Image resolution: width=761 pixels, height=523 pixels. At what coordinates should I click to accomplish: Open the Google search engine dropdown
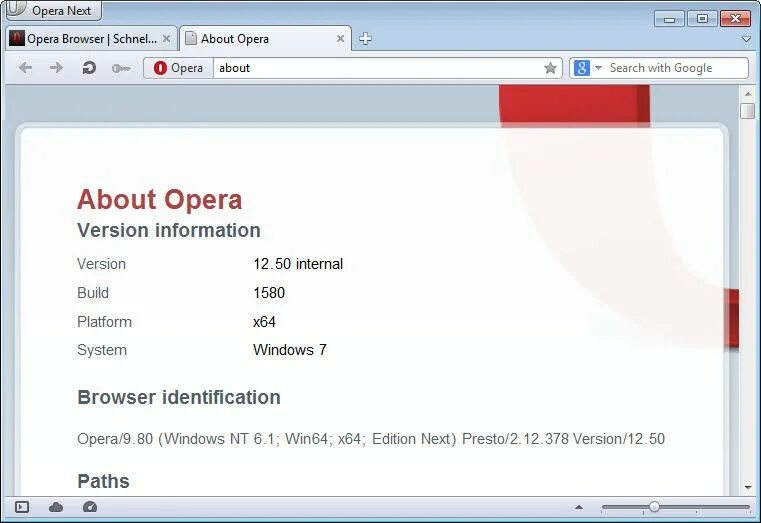pos(598,68)
